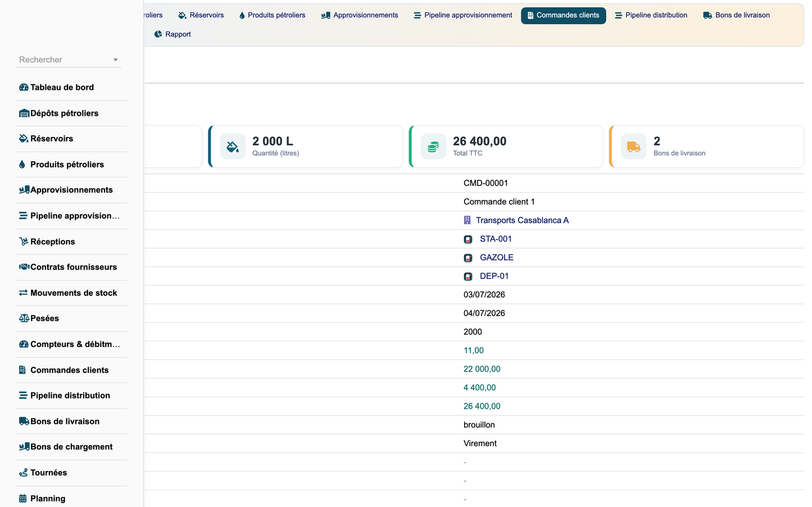Click the Commande client 1 text
The height and width of the screenshot is (507, 812).
[x=499, y=202]
